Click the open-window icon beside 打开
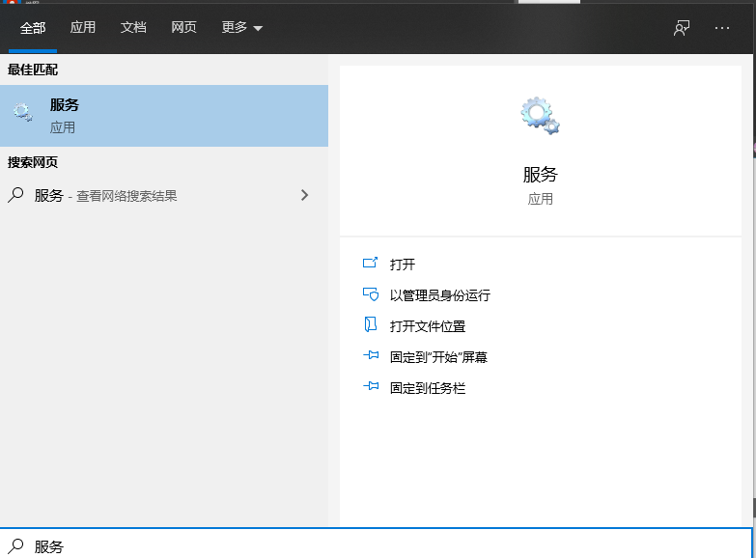The image size is (756, 558). [x=371, y=263]
